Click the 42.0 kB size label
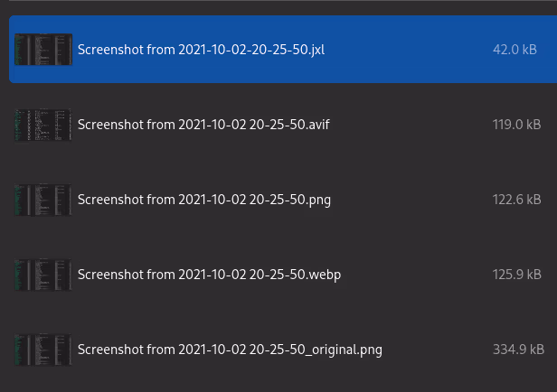557x392 pixels. [515, 50]
